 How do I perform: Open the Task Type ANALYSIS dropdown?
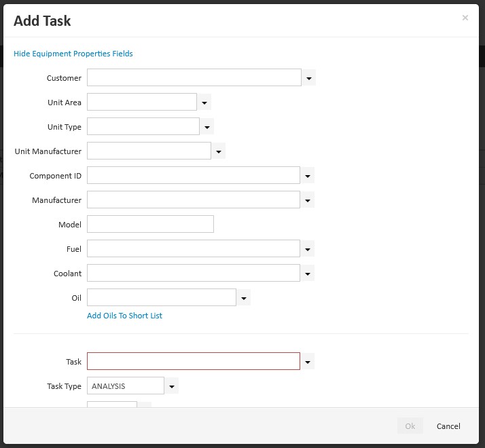coord(172,386)
